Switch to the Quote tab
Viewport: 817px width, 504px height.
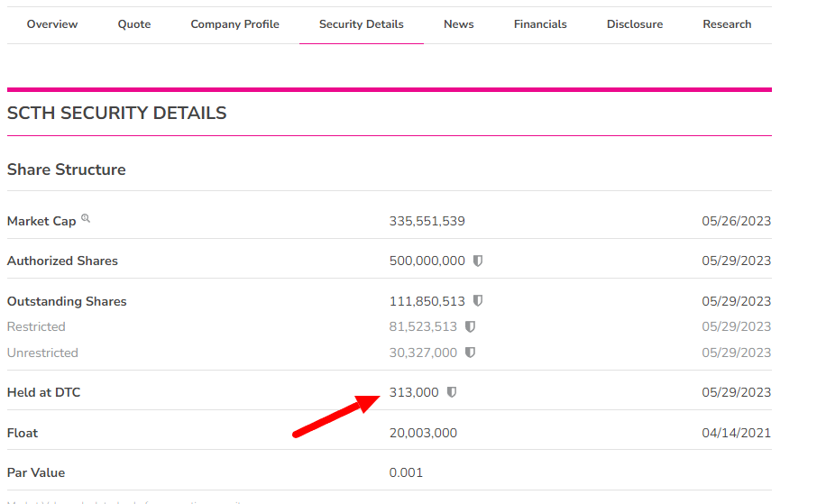(x=134, y=24)
